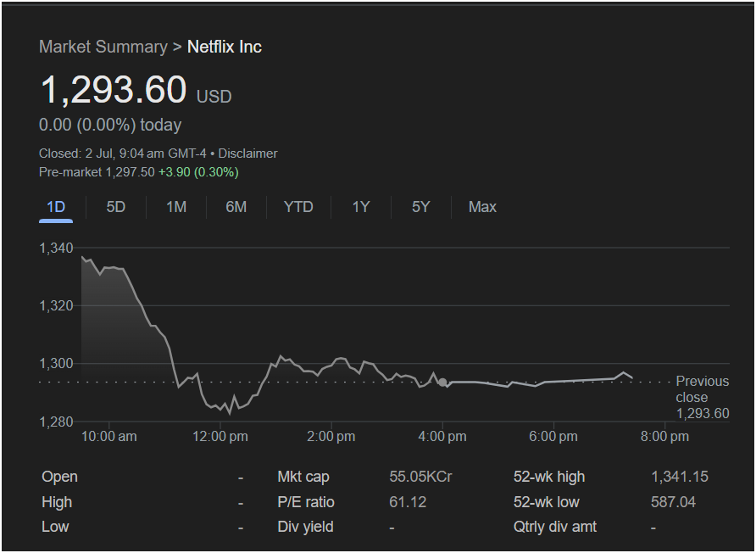The height and width of the screenshot is (553, 756).
Task: Click the Mkt cap value 55.05KCr
Action: [x=420, y=477]
